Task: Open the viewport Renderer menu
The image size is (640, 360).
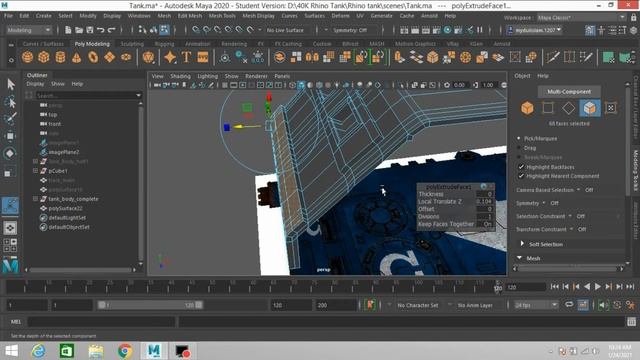Action: pyautogui.click(x=256, y=76)
